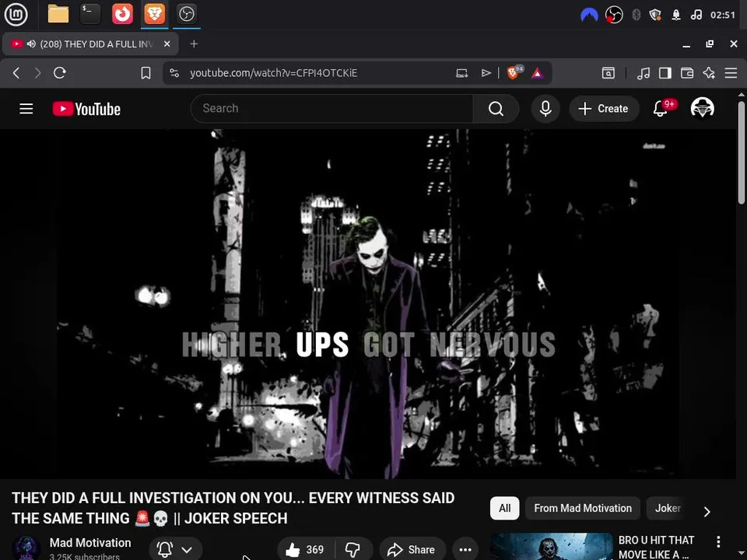Viewport: 747px width, 560px height.
Task: Open the OBS Studio taskbar icon
Action: [x=186, y=14]
